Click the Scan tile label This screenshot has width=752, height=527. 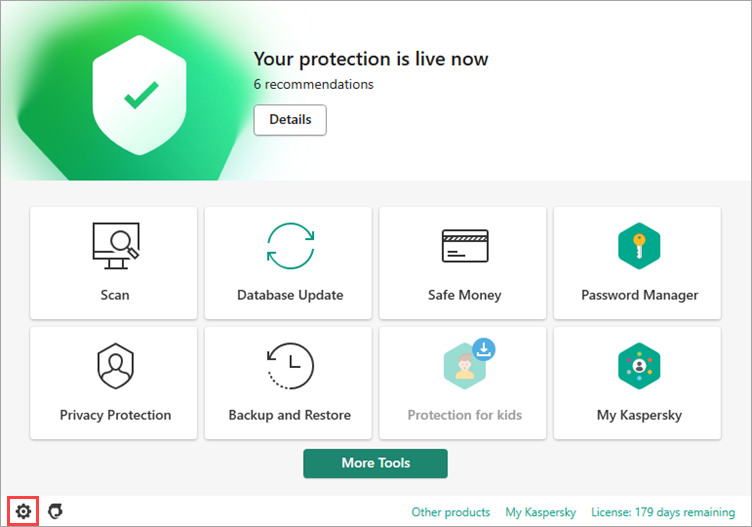(x=115, y=295)
